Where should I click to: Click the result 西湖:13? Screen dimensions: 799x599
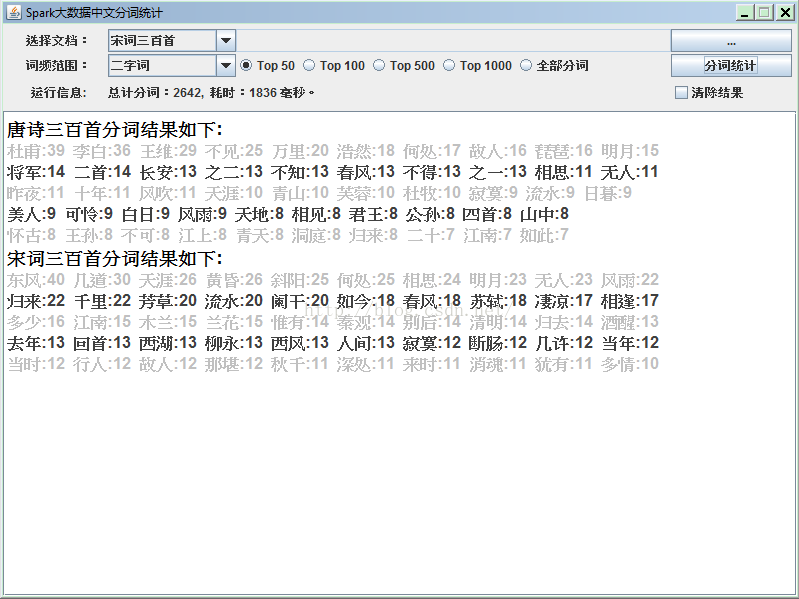click(168, 343)
